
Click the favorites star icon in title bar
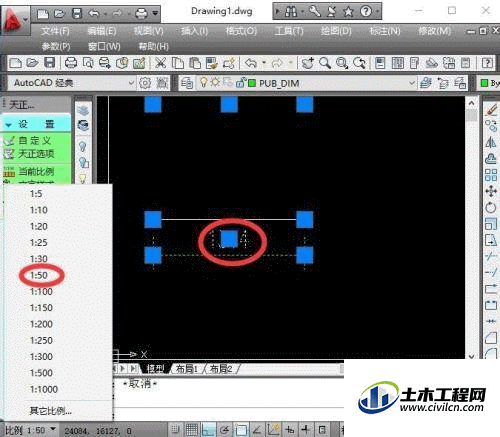[x=348, y=12]
